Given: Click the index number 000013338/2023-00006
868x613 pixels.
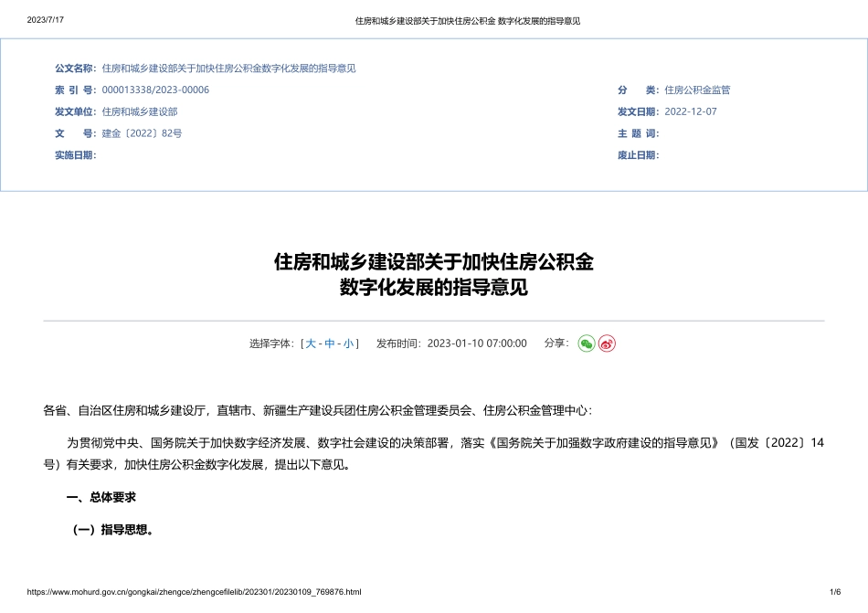Looking at the screenshot, I should (x=155, y=90).
